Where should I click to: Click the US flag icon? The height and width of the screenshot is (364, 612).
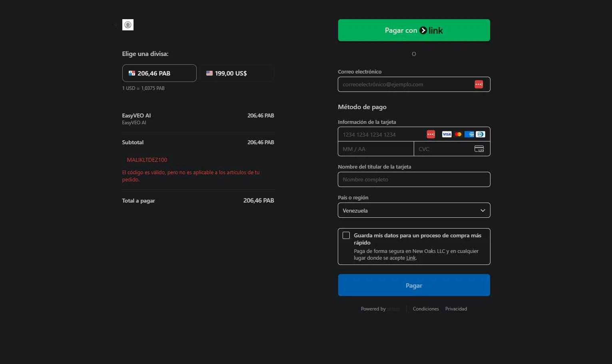click(209, 73)
